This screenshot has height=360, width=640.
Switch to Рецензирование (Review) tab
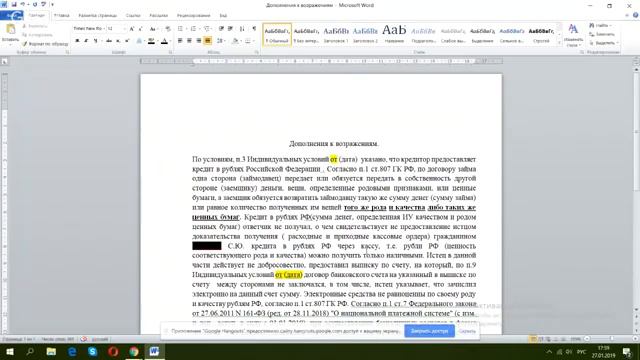pyautogui.click(x=193, y=16)
